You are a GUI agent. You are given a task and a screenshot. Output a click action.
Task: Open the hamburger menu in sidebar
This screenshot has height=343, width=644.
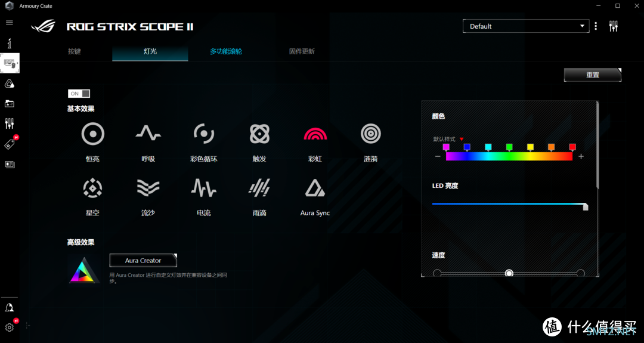pos(10,23)
